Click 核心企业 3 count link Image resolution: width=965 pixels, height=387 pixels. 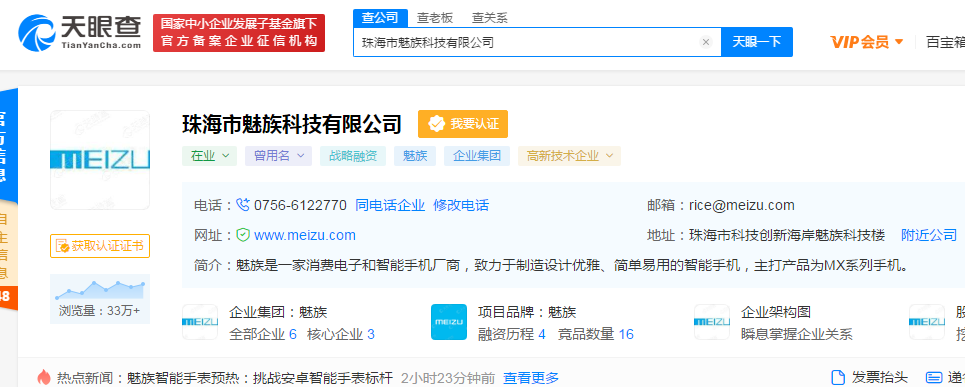(x=340, y=334)
